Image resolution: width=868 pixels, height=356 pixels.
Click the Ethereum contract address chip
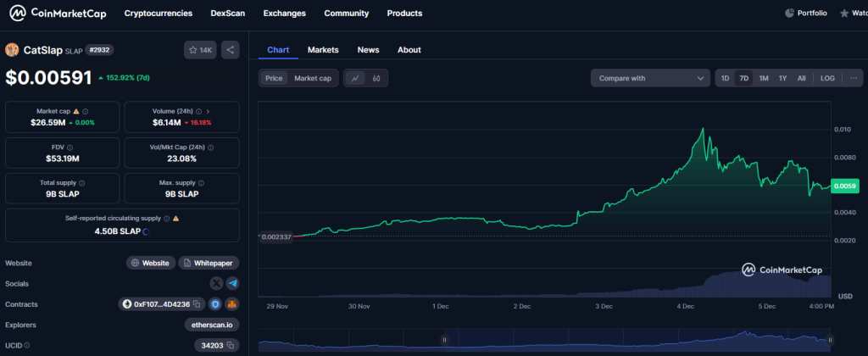(x=161, y=304)
